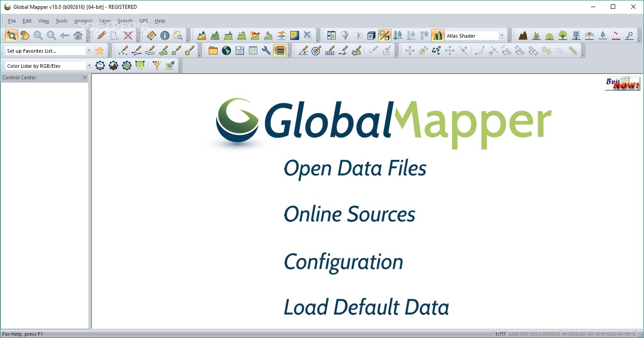Click the Zoom Out magnifier icon

coord(51,35)
